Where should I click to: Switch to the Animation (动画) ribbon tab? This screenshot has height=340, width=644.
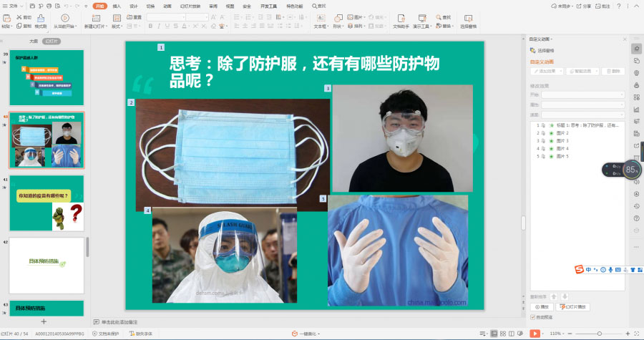167,5
